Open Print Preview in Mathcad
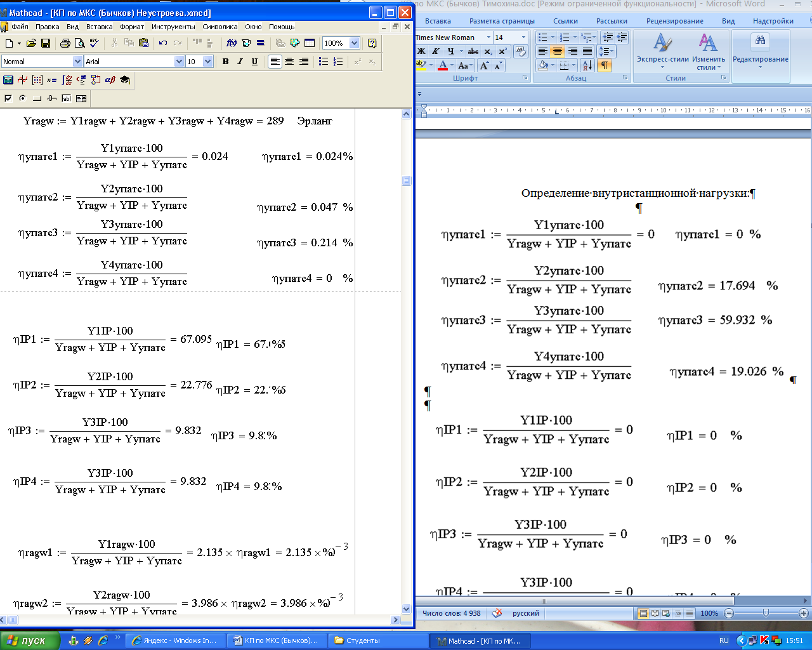This screenshot has height=650, width=812. [x=79, y=43]
